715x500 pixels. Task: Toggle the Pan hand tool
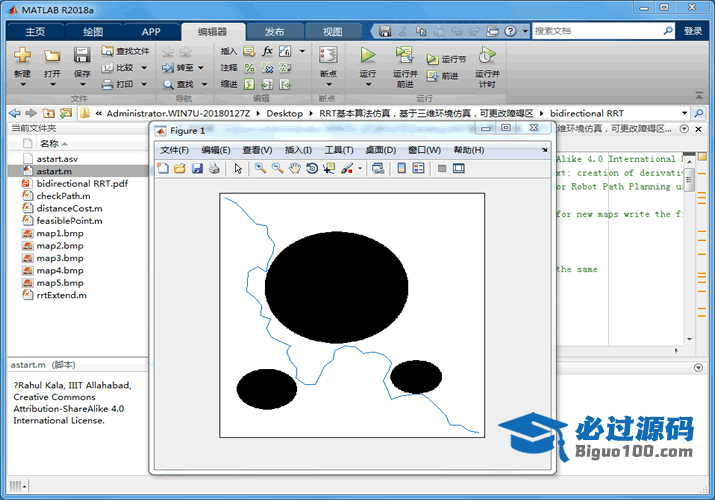pos(295,168)
